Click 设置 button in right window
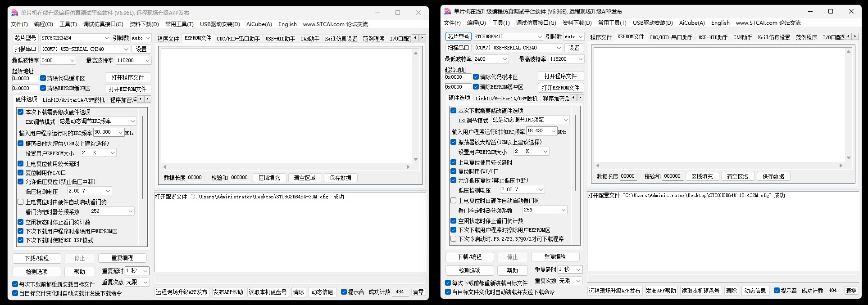 574,48
